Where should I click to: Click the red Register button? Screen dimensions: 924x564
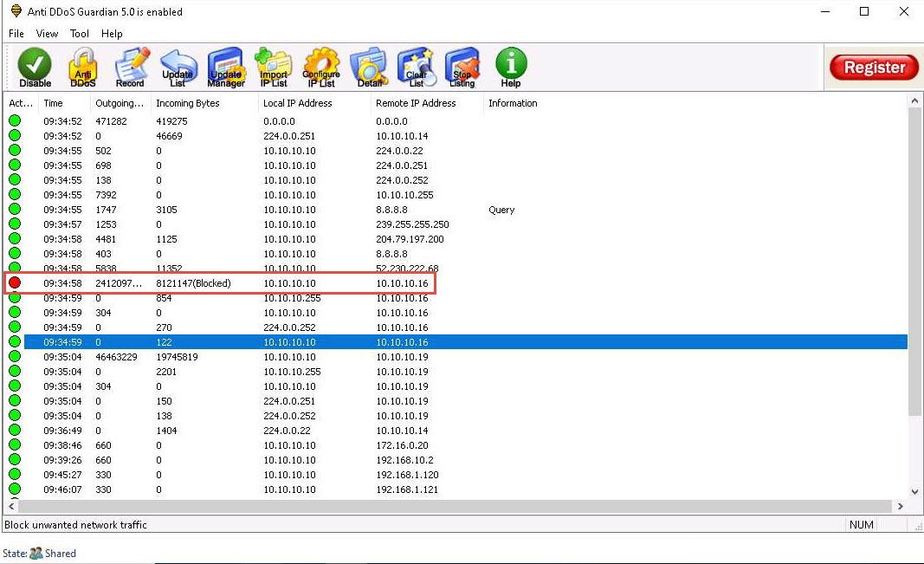pos(874,68)
